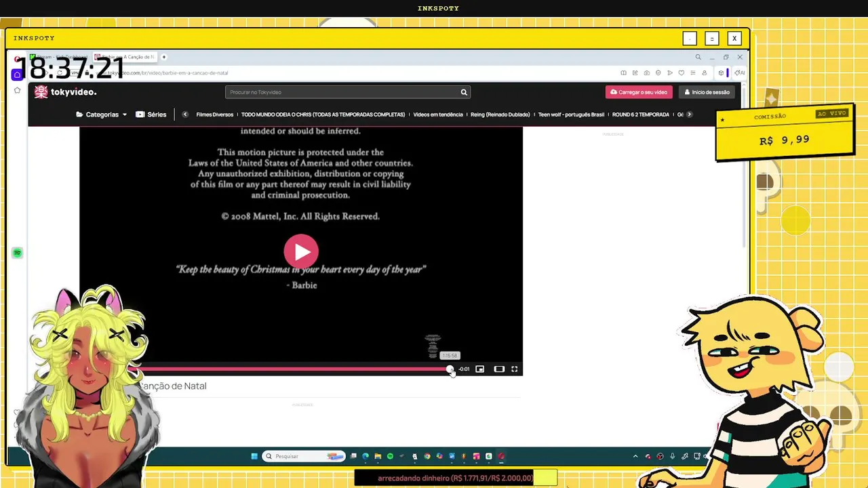Click the browser tab search magnifier icon
868x488 pixels.
tap(698, 57)
